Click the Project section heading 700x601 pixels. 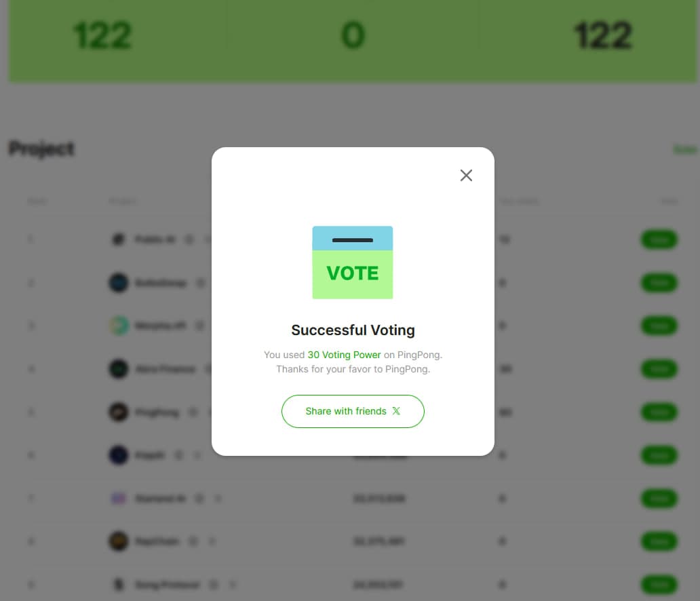click(41, 149)
